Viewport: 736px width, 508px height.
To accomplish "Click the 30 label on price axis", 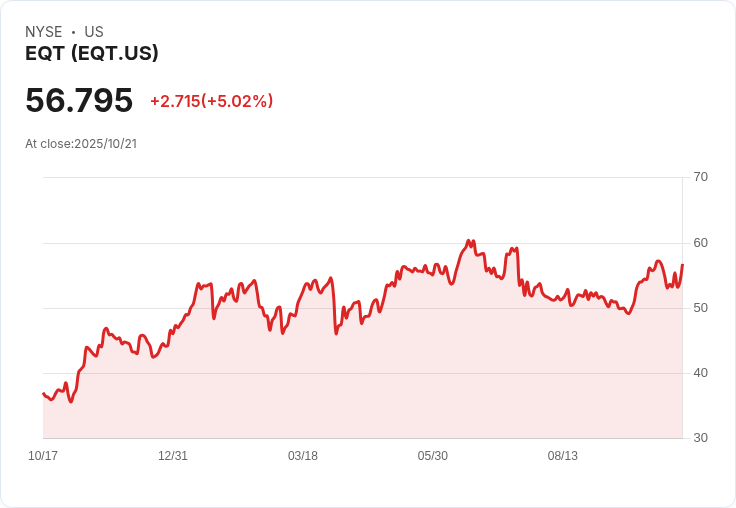I will pyautogui.click(x=701, y=438).
